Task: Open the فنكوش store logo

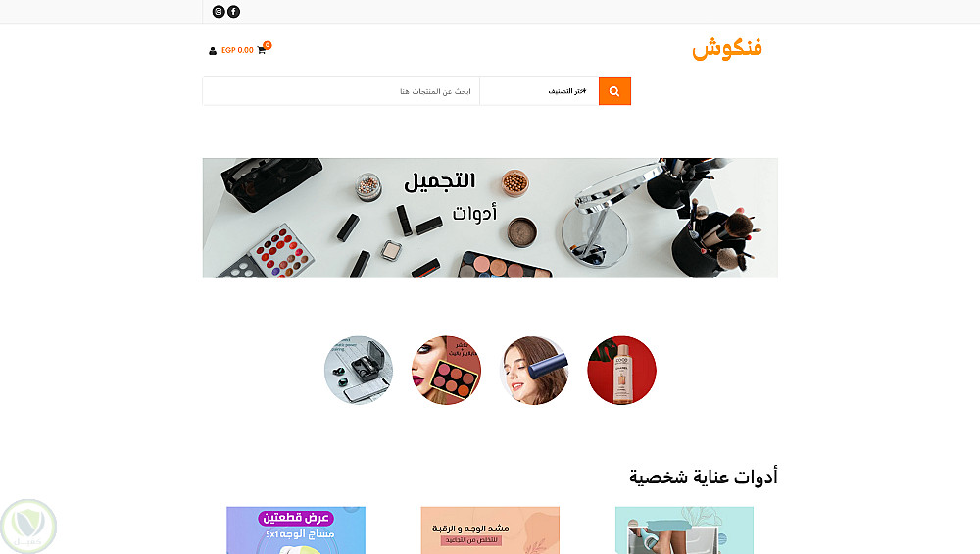Action: click(x=727, y=48)
